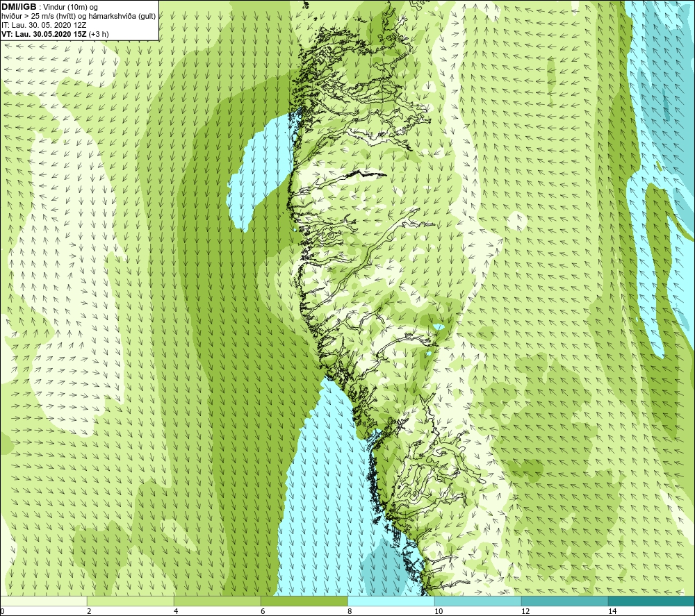Click the "IT: Lau. 30. 05. 2020 12Z" line
695x616 pixels.
(x=43, y=25)
